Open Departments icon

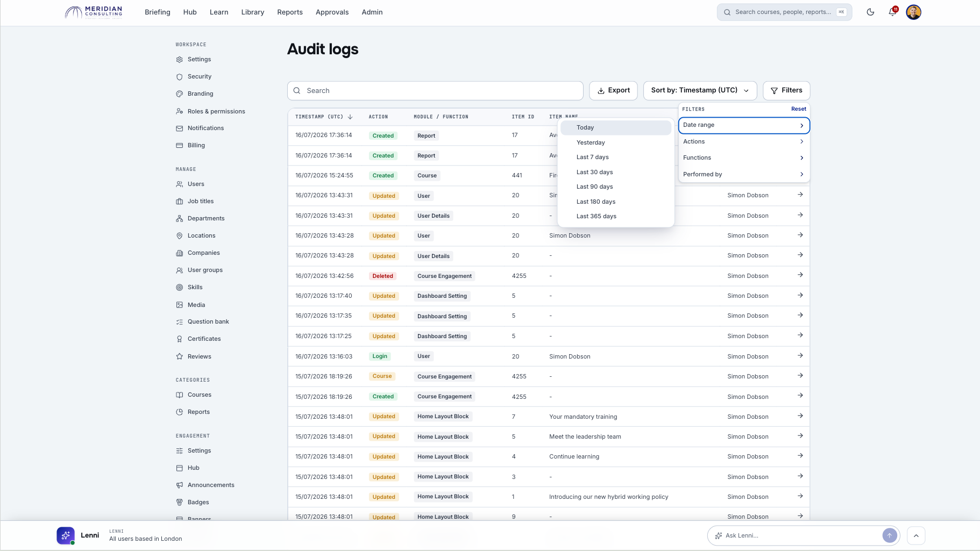point(180,219)
